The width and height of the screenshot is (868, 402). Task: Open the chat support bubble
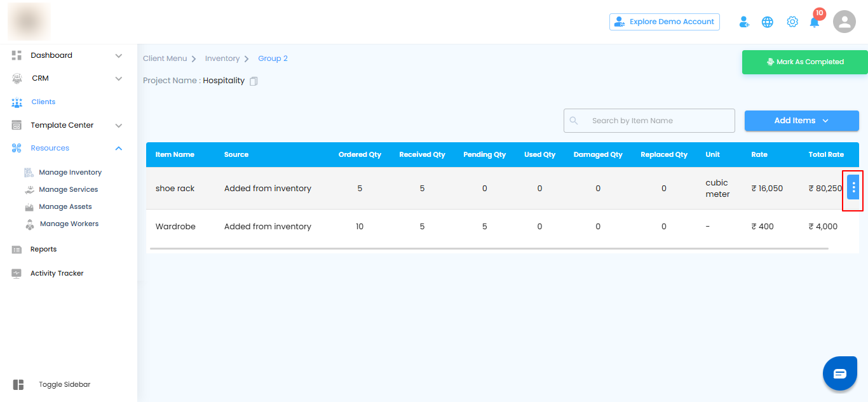840,373
